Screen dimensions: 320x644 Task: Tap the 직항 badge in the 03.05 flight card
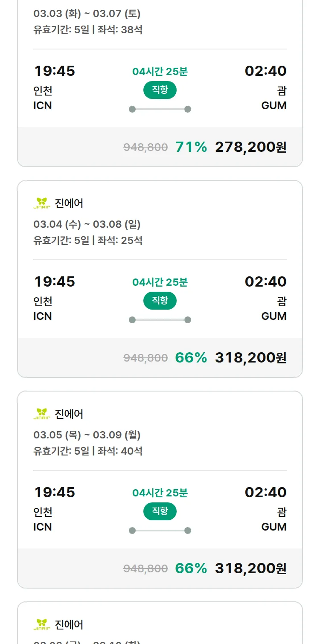point(160,511)
